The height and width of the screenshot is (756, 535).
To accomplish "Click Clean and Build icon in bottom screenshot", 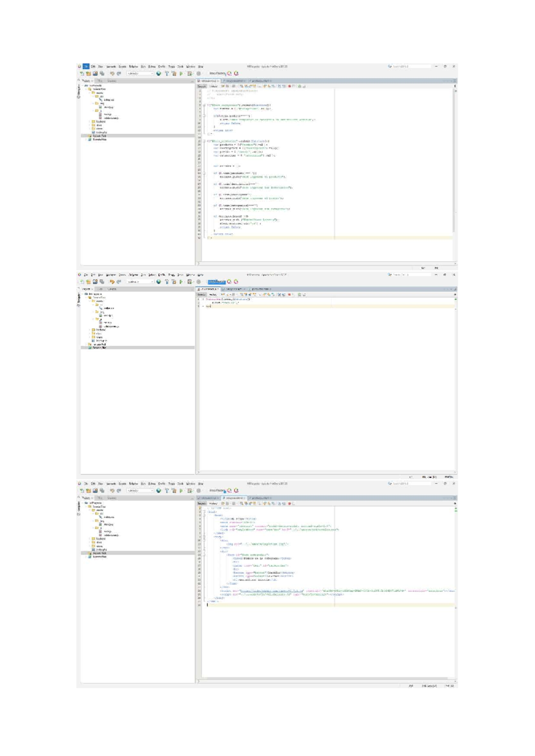I will click(173, 491).
